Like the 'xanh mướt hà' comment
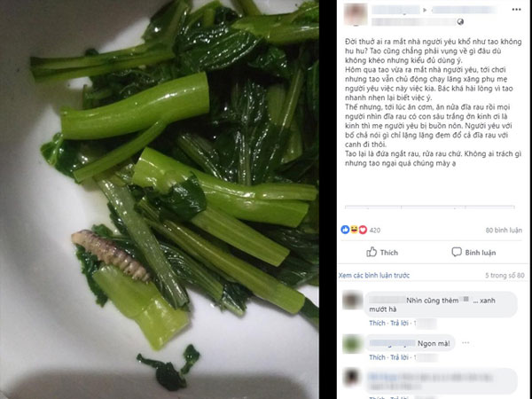 (x=378, y=323)
